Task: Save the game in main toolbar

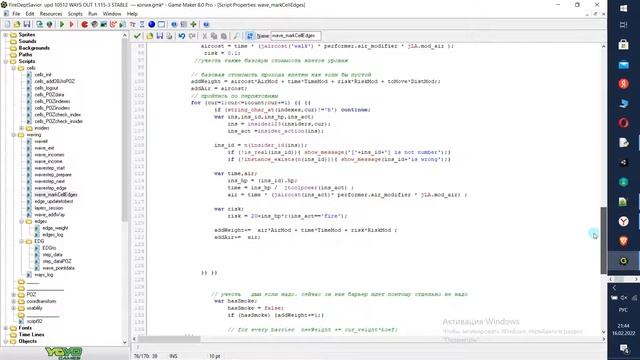Action: pyautogui.click(x=27, y=24)
